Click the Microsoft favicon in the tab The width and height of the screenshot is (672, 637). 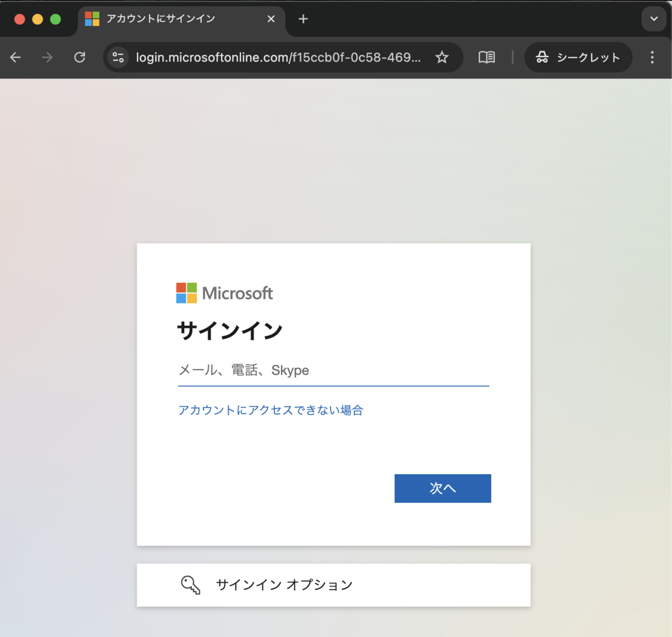[92, 19]
